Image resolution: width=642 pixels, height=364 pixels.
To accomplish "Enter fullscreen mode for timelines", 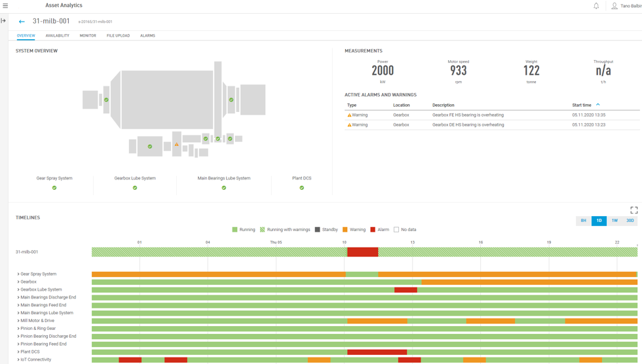I will (x=634, y=210).
